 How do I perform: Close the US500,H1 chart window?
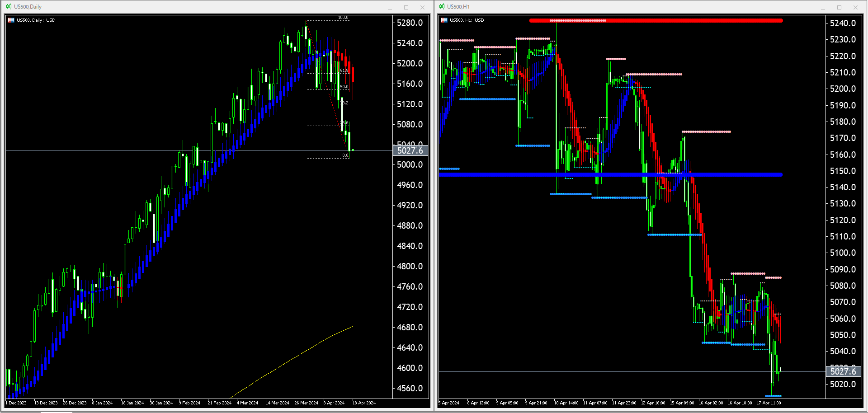point(856,7)
